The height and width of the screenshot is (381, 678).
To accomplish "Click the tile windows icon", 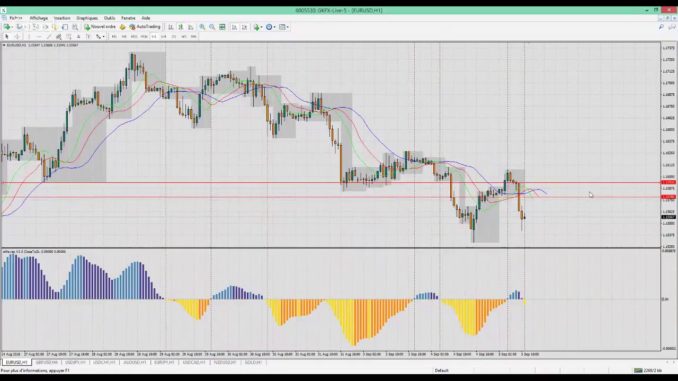I will click(x=222, y=27).
